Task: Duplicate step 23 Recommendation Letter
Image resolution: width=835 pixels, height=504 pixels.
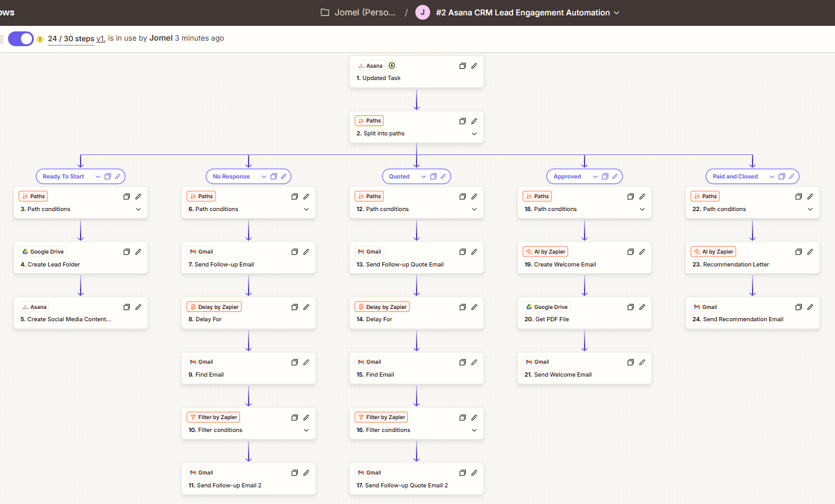Action: [x=799, y=252]
